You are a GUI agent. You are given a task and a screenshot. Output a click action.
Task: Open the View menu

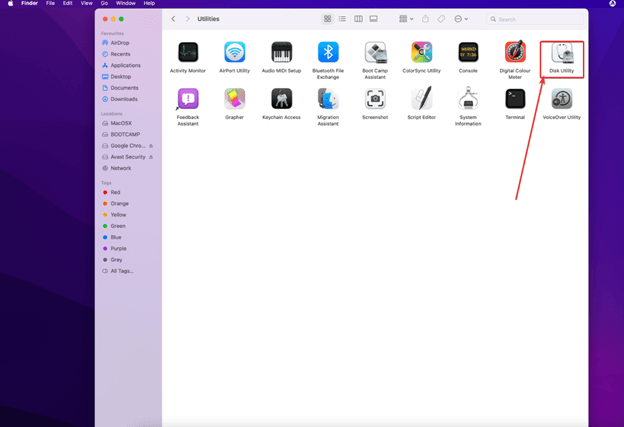coord(86,3)
